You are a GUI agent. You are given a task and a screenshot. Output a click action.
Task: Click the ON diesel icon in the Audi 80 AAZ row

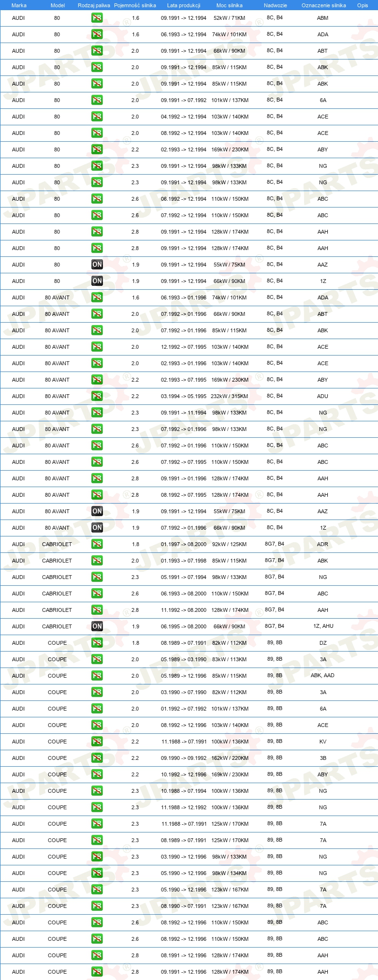tap(97, 265)
